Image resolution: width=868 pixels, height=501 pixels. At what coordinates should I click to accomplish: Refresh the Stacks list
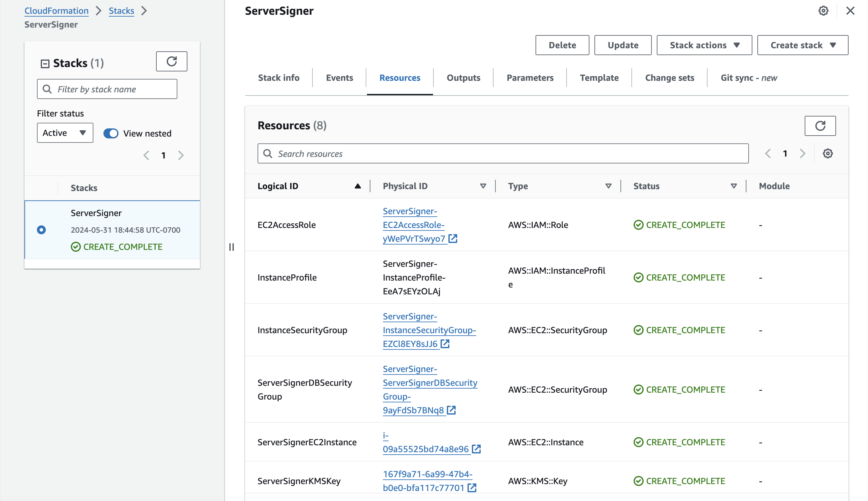tap(171, 61)
